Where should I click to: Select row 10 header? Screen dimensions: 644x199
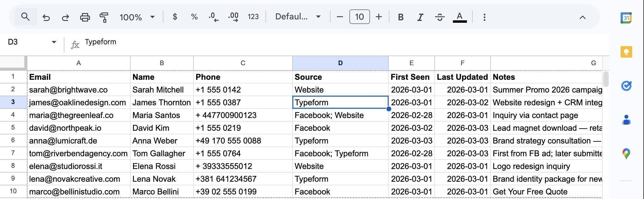pos(13,191)
